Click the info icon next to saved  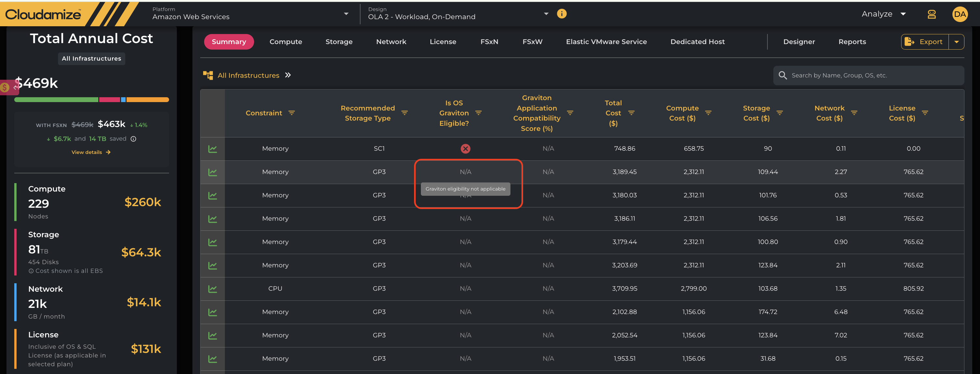(x=133, y=139)
